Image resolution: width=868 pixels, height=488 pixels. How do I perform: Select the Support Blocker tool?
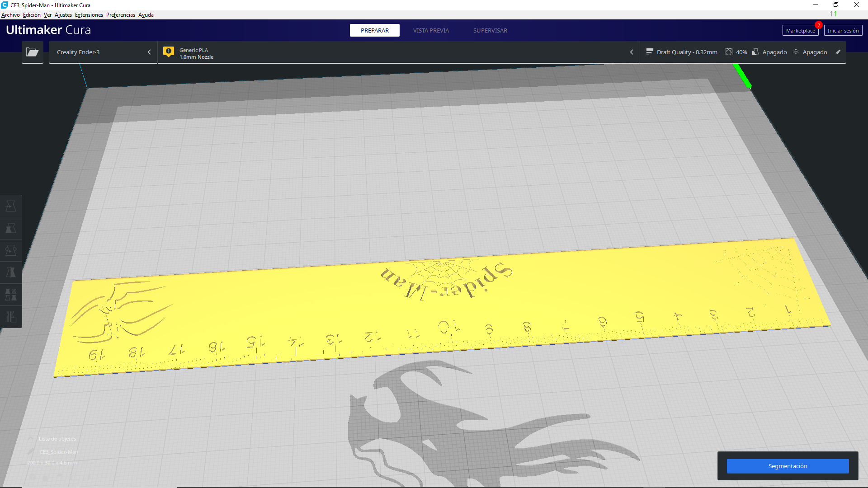click(x=11, y=317)
